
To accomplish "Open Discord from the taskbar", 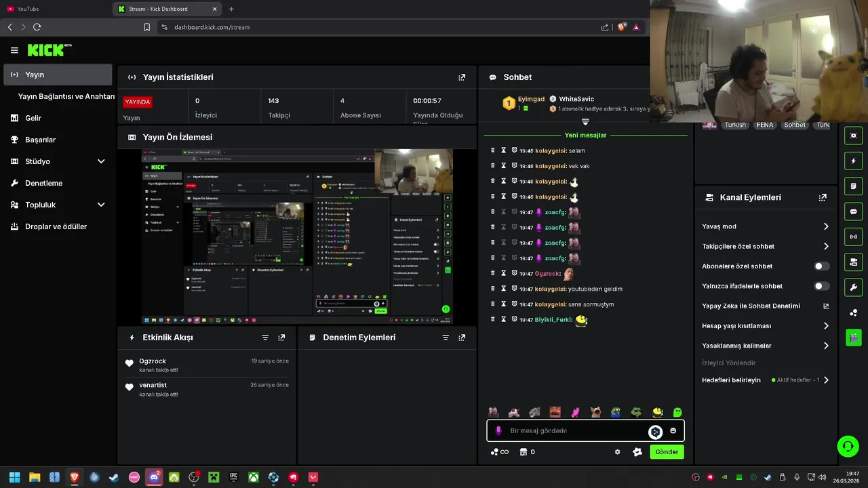I will coord(155,477).
